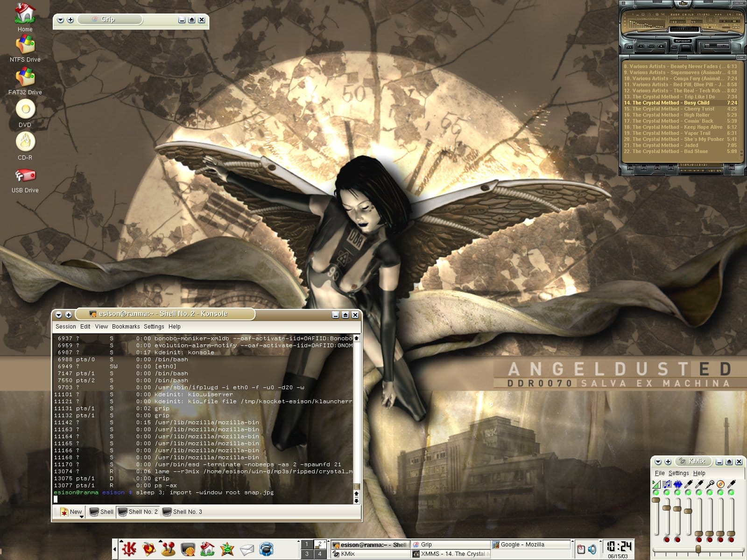747x560 pixels.
Task: Open Konsole's Settings menu
Action: click(154, 327)
